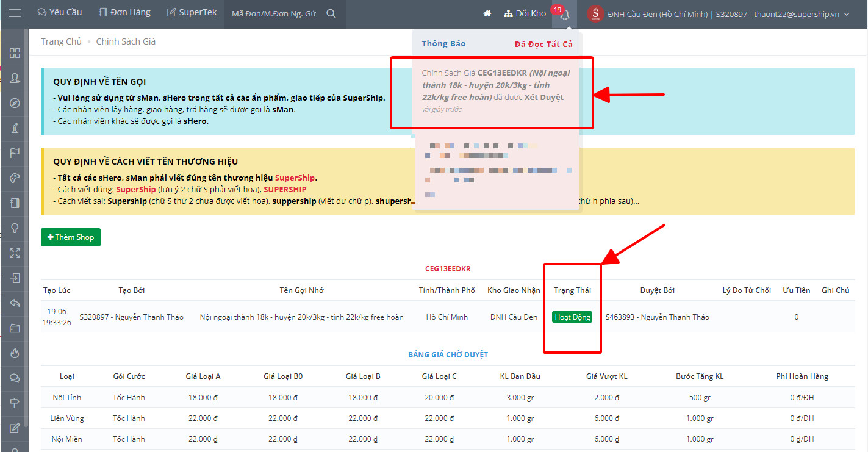Open the light bulb sidebar icon

coord(15,228)
